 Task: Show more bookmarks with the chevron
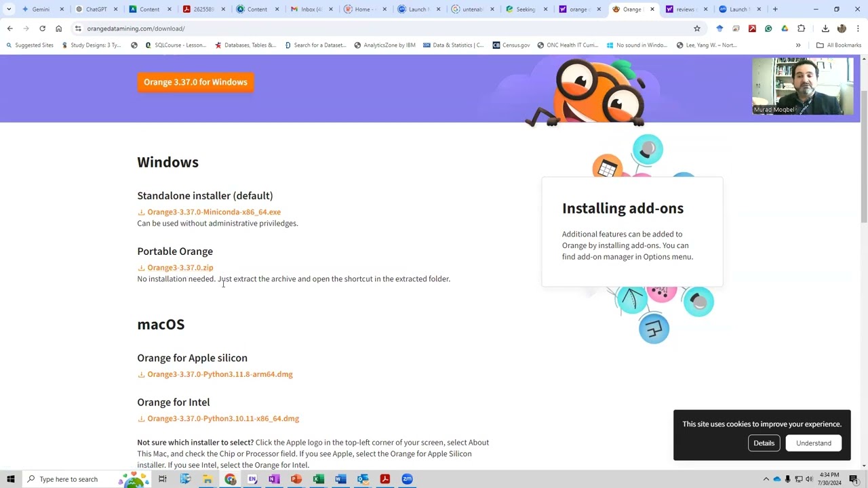coord(798,45)
